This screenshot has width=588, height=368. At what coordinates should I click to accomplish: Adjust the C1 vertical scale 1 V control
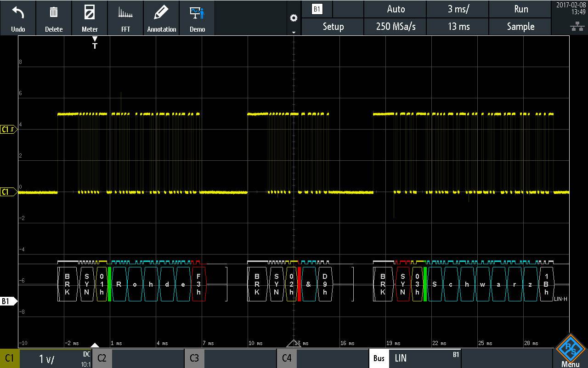[x=46, y=358]
